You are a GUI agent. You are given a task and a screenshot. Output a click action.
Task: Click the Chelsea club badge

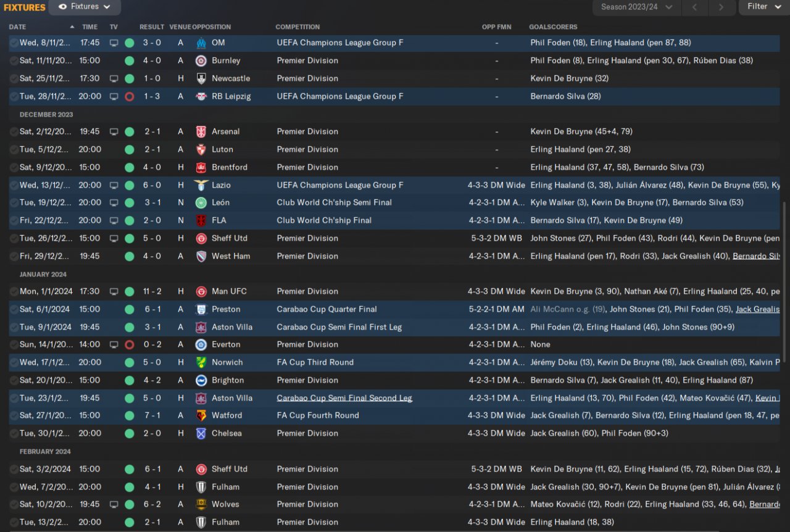(x=201, y=433)
